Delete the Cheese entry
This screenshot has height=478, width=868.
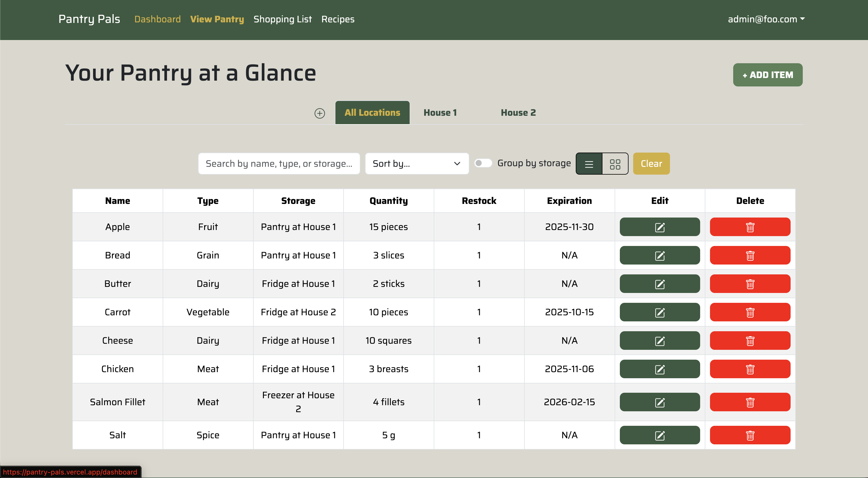(x=750, y=341)
